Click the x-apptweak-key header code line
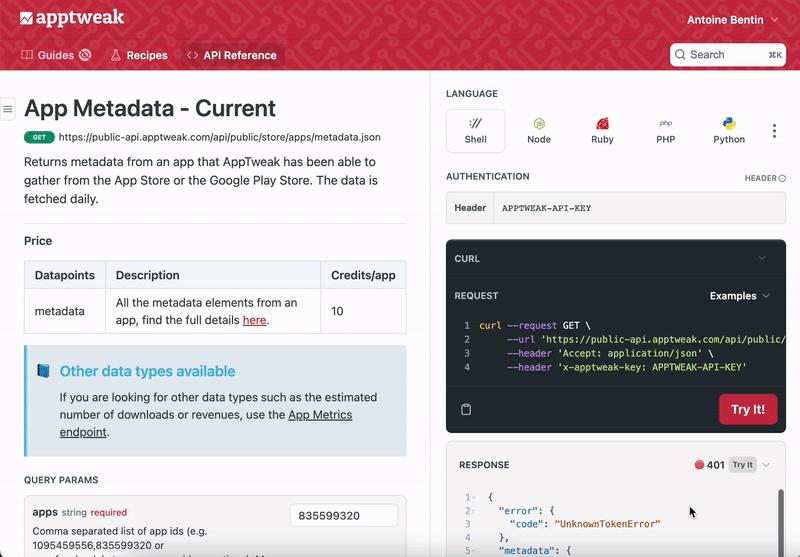Image resolution: width=800 pixels, height=557 pixels. tap(627, 367)
